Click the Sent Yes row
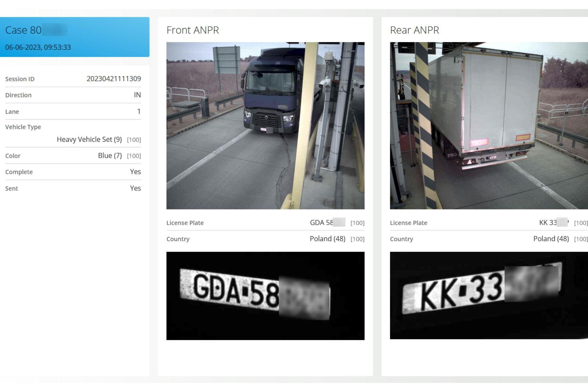The height and width of the screenshot is (392, 588). 73,188
